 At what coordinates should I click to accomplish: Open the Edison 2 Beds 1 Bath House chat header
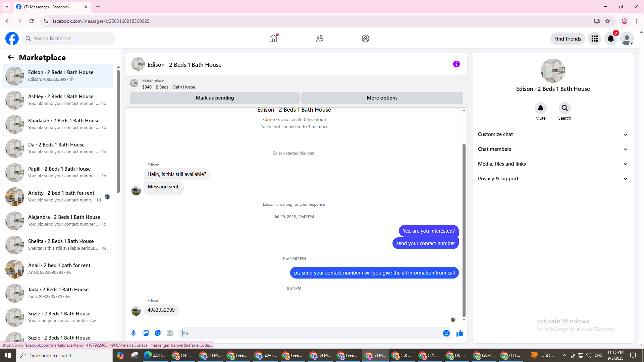pyautogui.click(x=177, y=64)
